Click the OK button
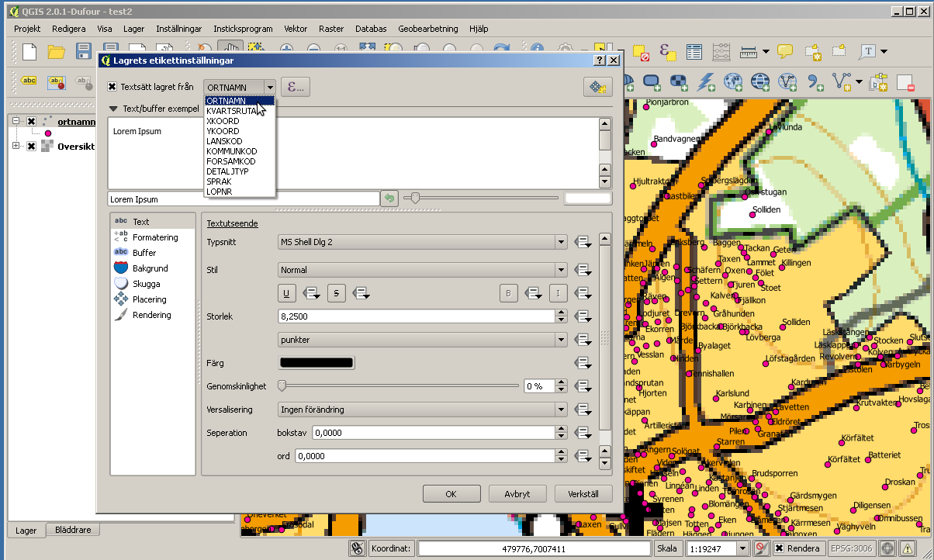This screenshot has width=934, height=560. [451, 493]
